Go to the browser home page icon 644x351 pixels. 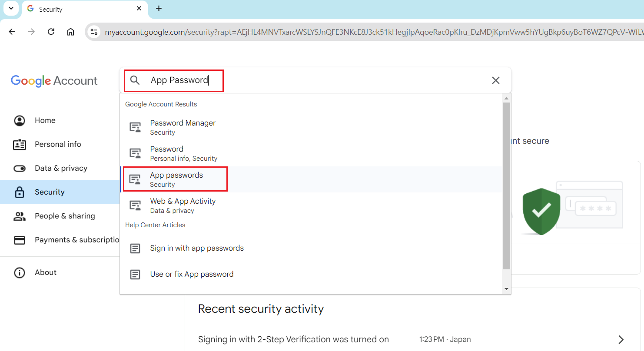pos(70,32)
